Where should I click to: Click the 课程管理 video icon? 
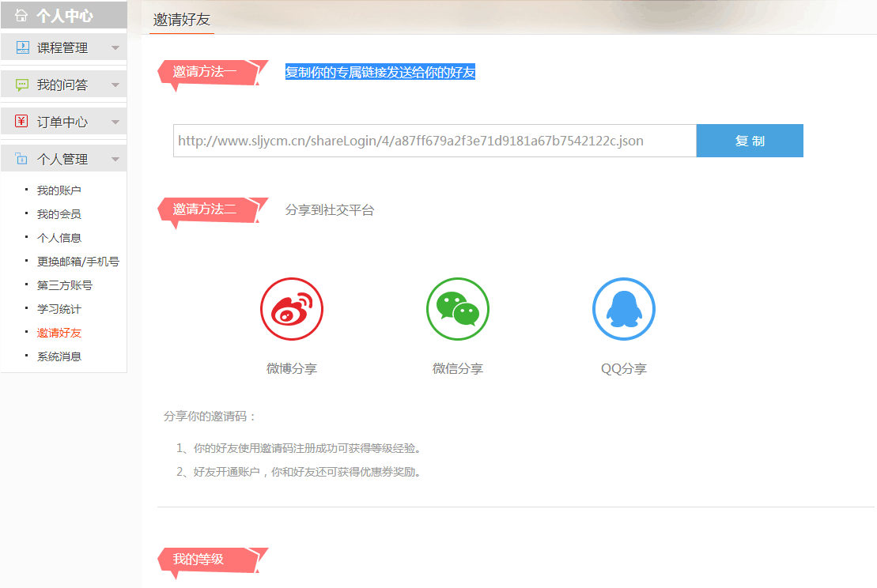(22, 47)
